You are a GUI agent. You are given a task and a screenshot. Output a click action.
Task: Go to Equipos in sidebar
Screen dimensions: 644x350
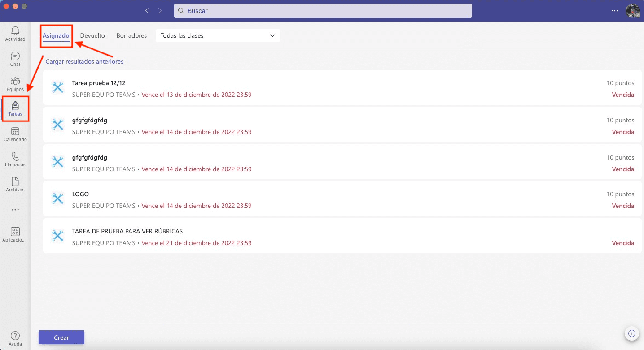click(15, 82)
